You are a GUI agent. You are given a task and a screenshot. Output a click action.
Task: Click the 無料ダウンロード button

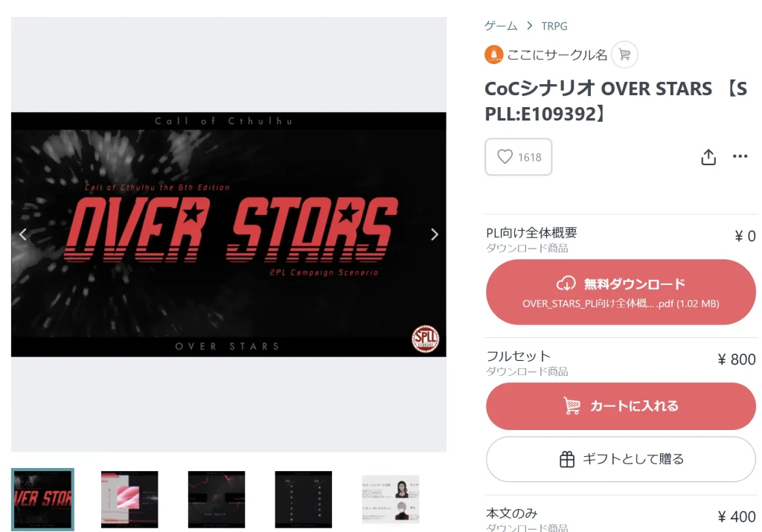(621, 292)
